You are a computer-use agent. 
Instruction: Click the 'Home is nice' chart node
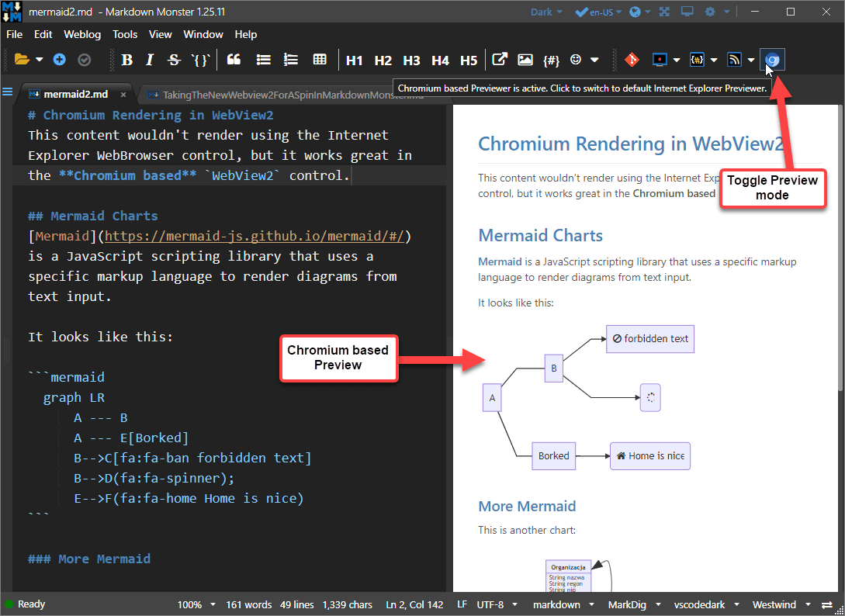pos(650,456)
